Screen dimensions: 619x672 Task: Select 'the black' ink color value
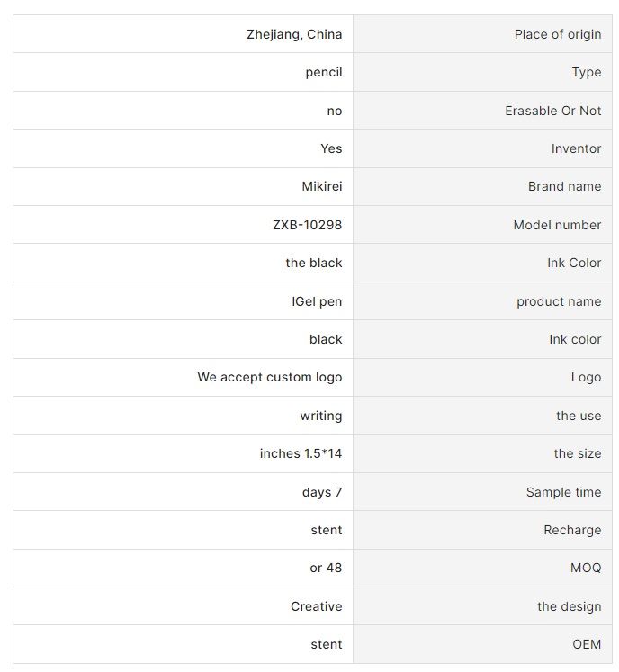click(314, 263)
